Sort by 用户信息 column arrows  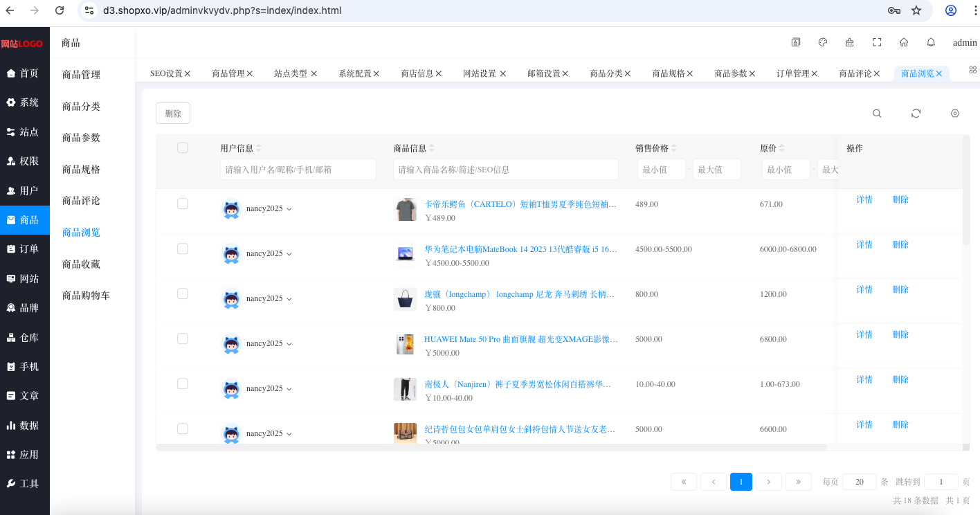259,148
